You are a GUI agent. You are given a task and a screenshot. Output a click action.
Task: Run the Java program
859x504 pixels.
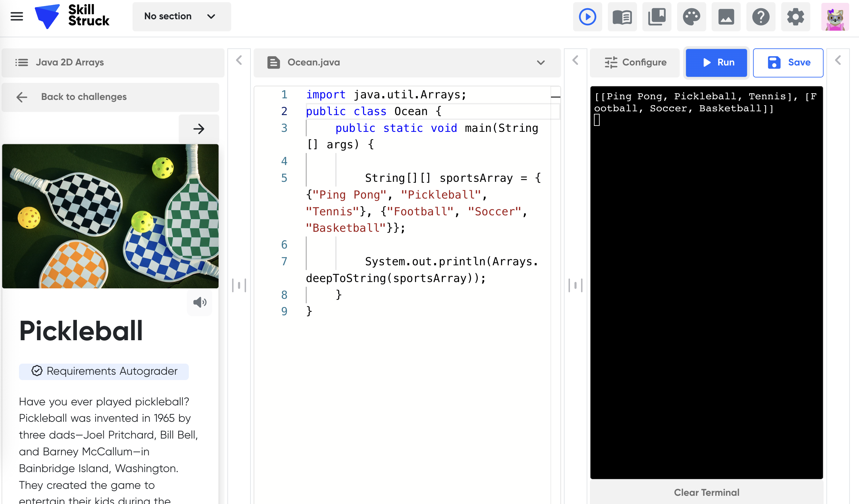click(x=716, y=62)
